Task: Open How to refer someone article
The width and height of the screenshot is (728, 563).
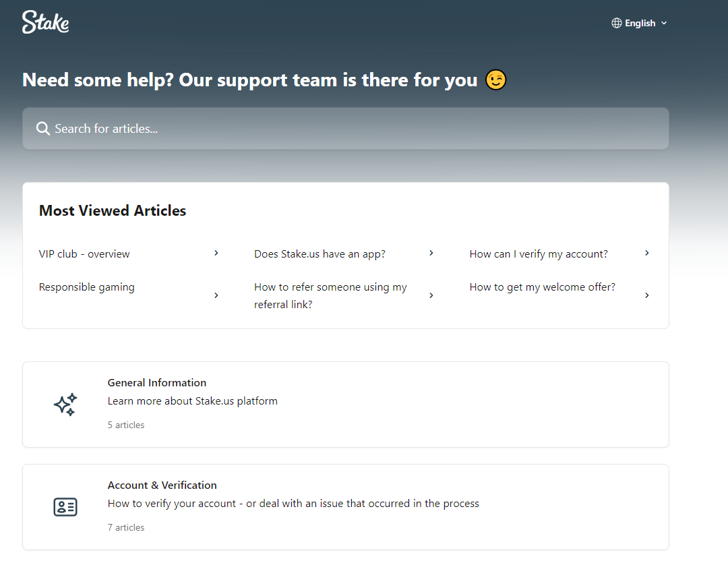Action: pos(330,295)
